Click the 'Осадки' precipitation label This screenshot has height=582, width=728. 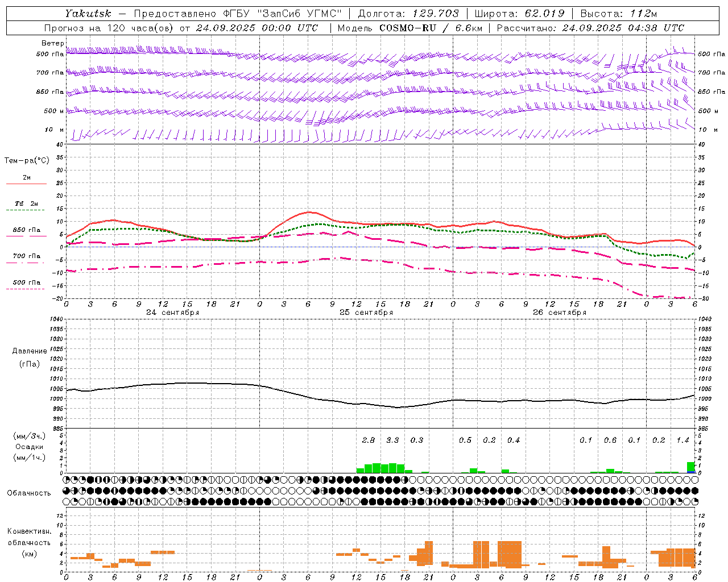30,447
